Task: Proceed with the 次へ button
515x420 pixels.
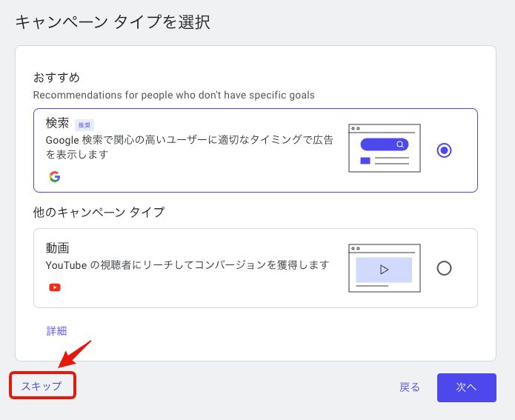Action: click(466, 387)
